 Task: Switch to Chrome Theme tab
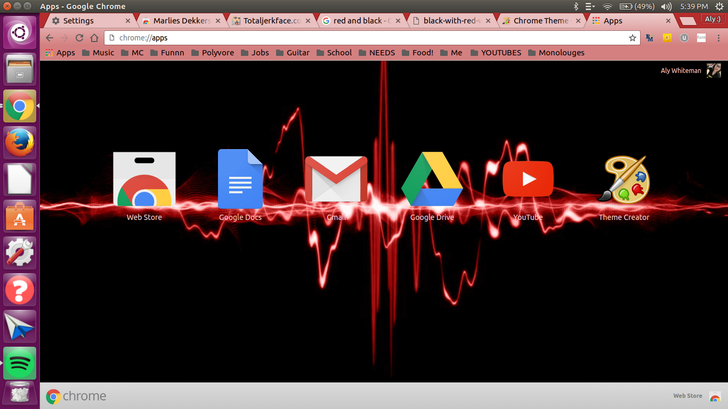coord(541,21)
